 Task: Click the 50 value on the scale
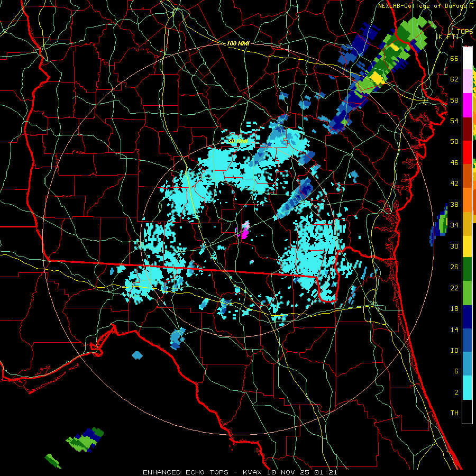pos(454,141)
